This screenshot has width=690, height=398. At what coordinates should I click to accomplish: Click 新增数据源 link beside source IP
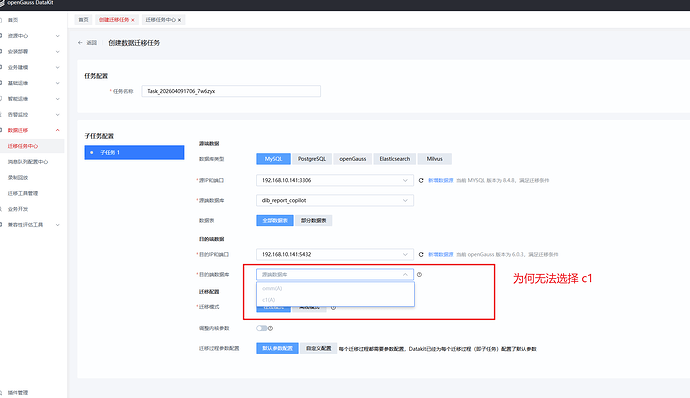tap(440, 181)
